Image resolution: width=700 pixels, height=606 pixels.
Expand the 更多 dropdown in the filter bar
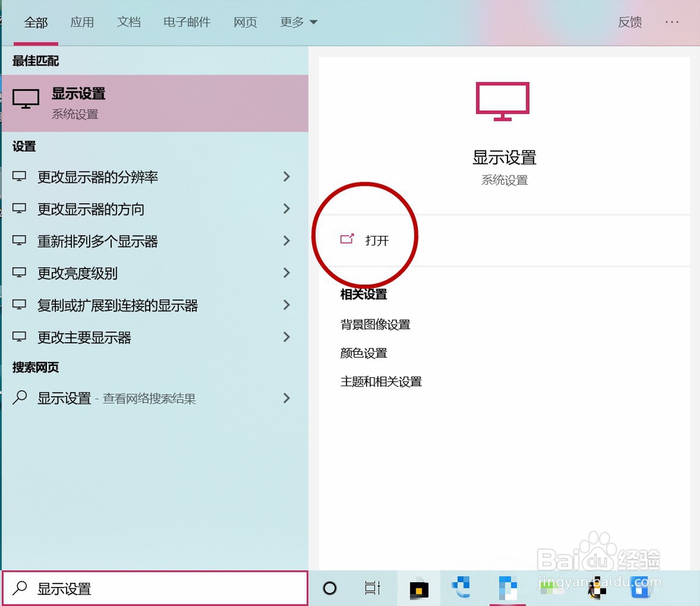(x=298, y=22)
